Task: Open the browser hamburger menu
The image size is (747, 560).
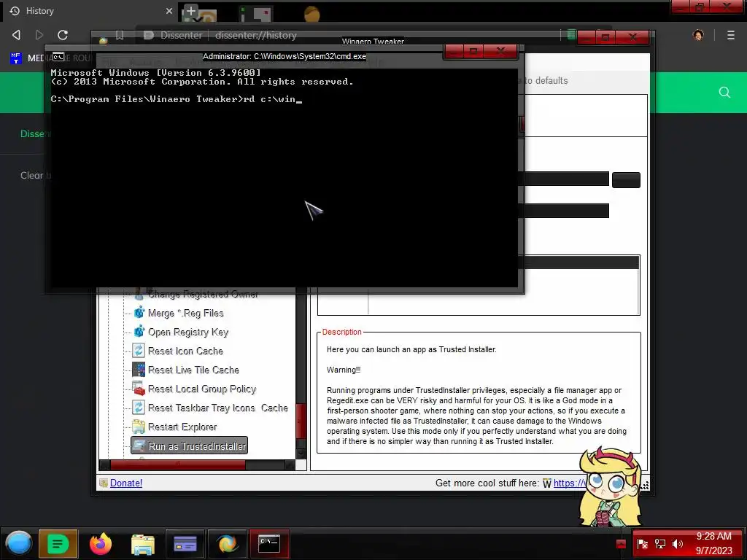Action: tap(730, 35)
